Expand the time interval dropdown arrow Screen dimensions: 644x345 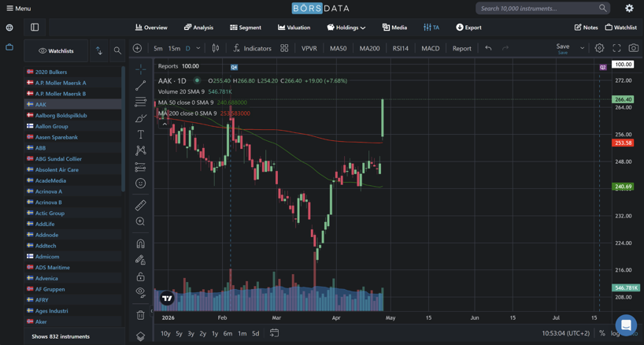tap(198, 49)
